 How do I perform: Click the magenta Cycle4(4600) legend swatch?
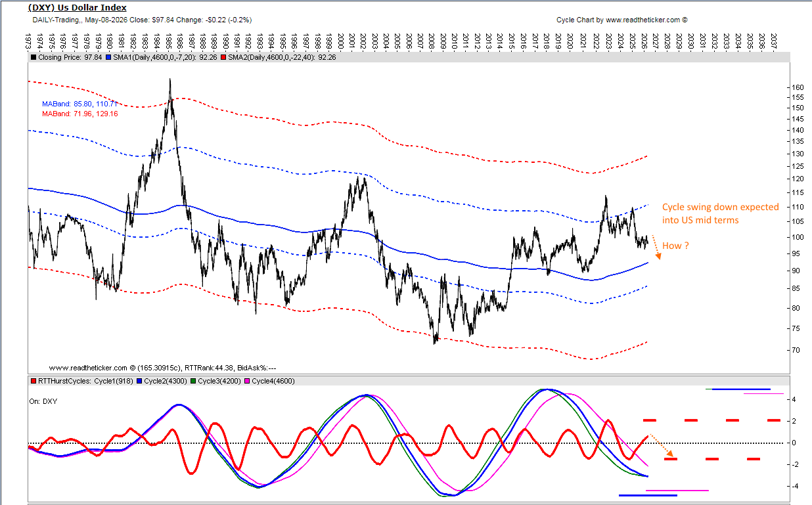click(247, 381)
